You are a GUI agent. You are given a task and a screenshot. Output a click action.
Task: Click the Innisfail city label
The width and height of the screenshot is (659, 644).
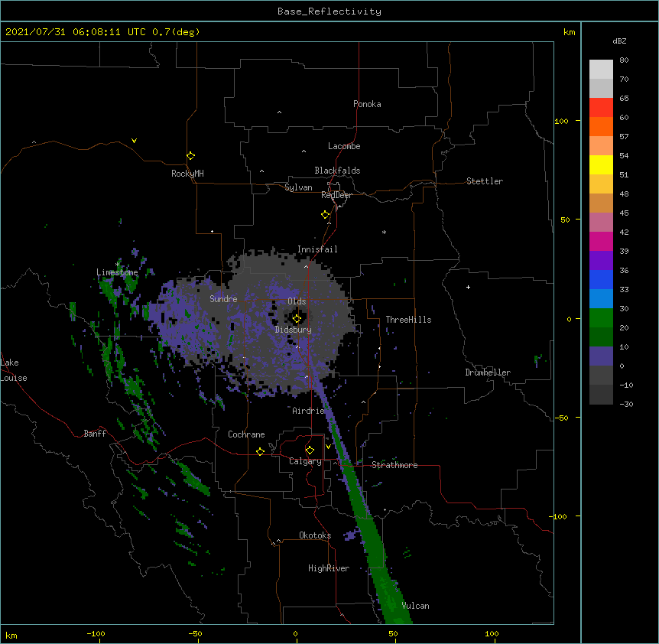click(x=317, y=249)
